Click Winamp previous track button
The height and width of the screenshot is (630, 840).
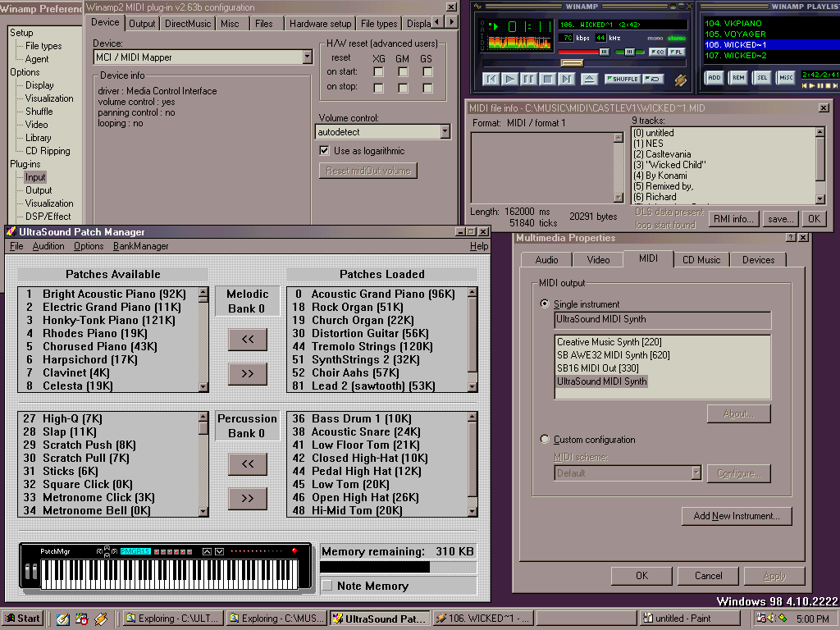(491, 80)
